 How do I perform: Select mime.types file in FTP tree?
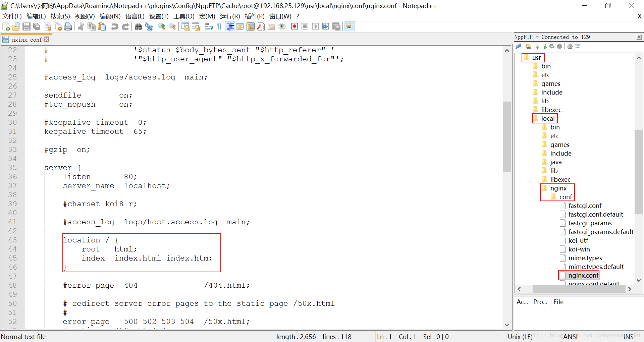click(585, 258)
